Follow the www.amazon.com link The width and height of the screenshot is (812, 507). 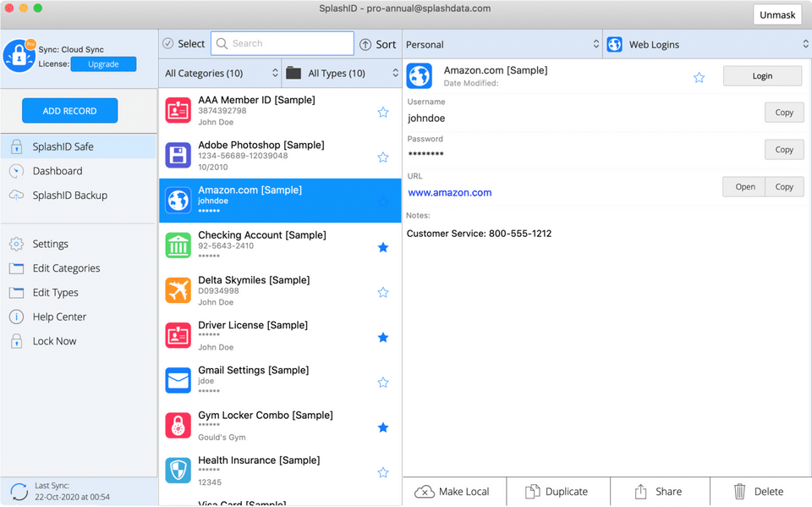[x=449, y=193]
